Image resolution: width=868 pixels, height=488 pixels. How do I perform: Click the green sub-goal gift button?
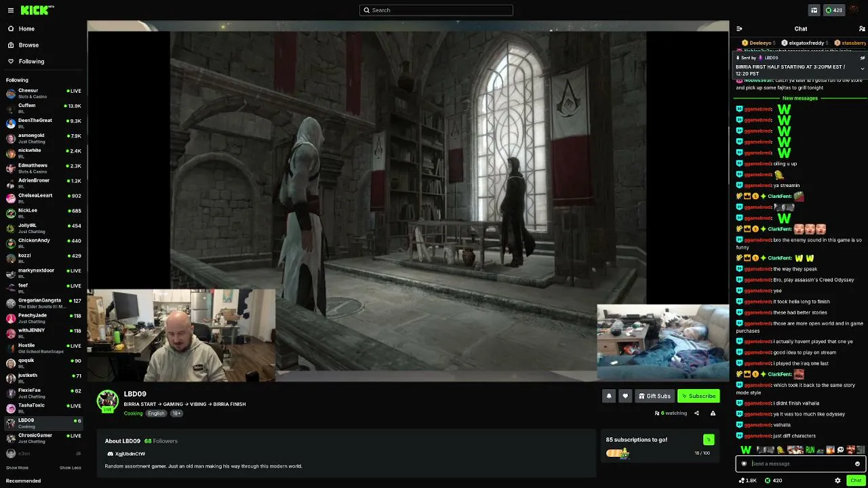(709, 439)
